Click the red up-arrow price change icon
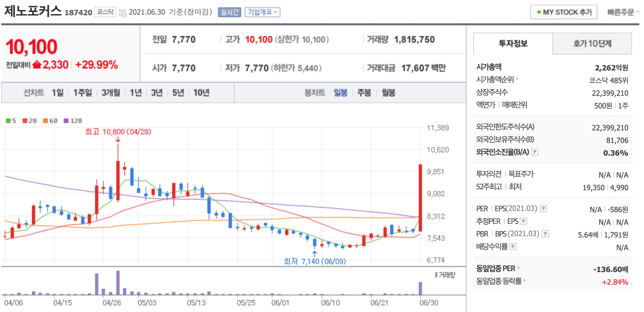The width and height of the screenshot is (644, 312). [x=37, y=64]
